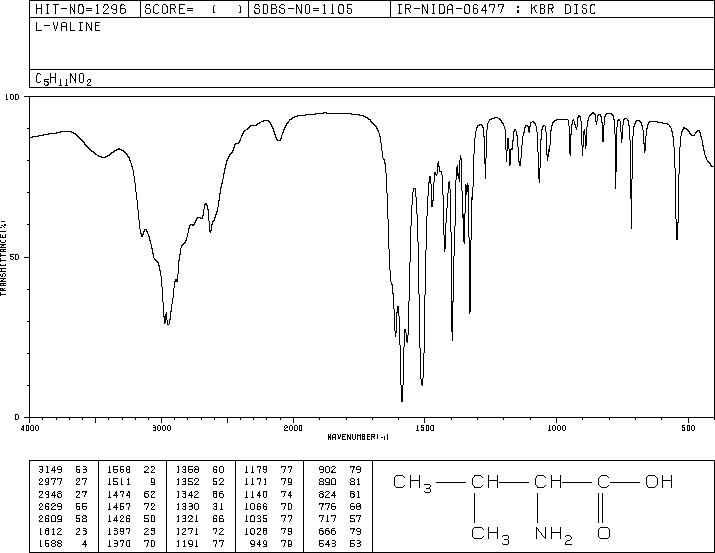Click the 50 label on transmittance axis
715x553 pixels.
15,257
